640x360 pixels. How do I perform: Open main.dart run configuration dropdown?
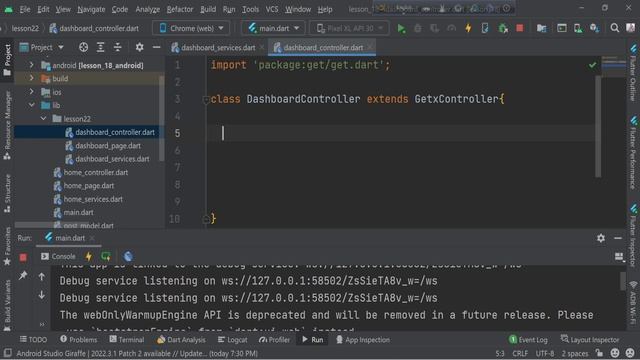(x=273, y=28)
